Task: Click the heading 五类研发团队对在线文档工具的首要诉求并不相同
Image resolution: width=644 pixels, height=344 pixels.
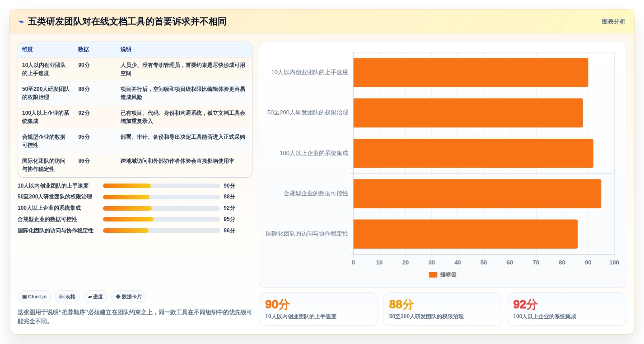Action: pyautogui.click(x=127, y=22)
